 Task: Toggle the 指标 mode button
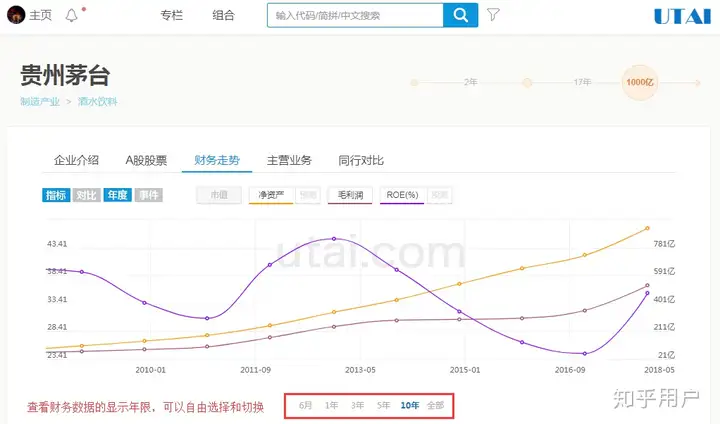point(56,195)
